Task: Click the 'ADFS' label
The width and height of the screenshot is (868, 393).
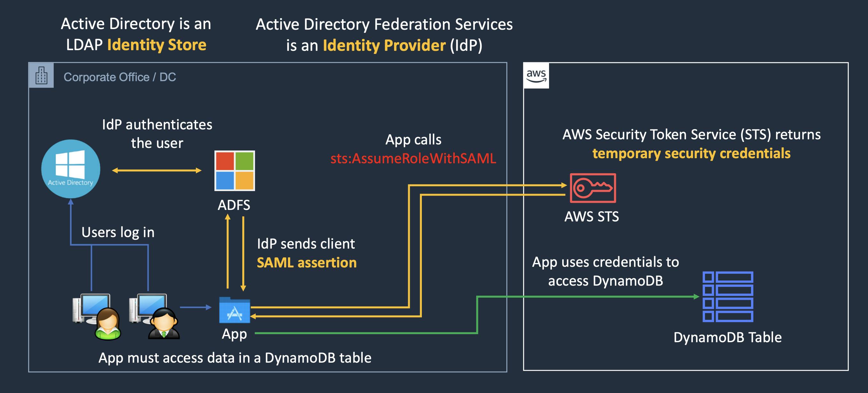Action: [234, 205]
